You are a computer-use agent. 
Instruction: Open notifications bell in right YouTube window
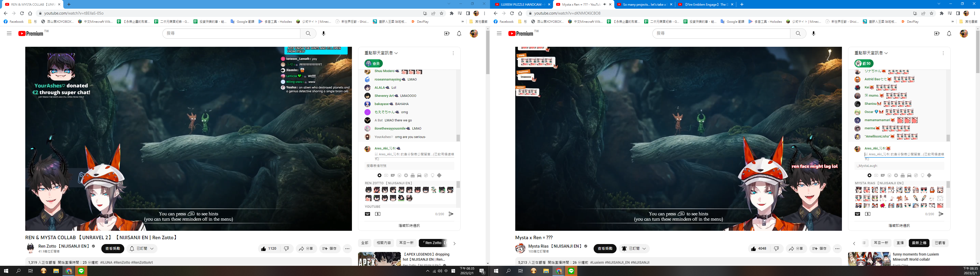(x=949, y=33)
